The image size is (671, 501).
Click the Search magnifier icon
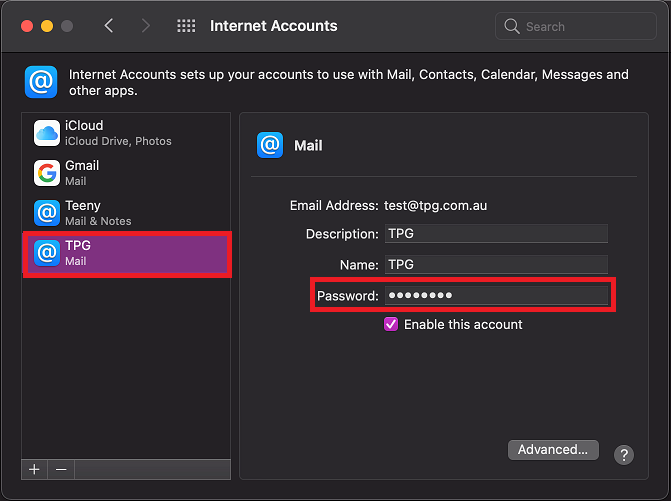coord(511,26)
